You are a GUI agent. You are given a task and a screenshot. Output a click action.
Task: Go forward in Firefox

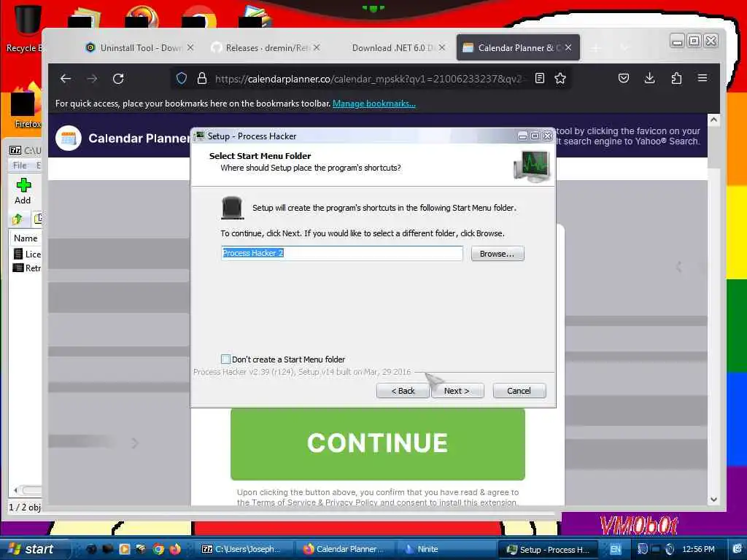pyautogui.click(x=92, y=79)
